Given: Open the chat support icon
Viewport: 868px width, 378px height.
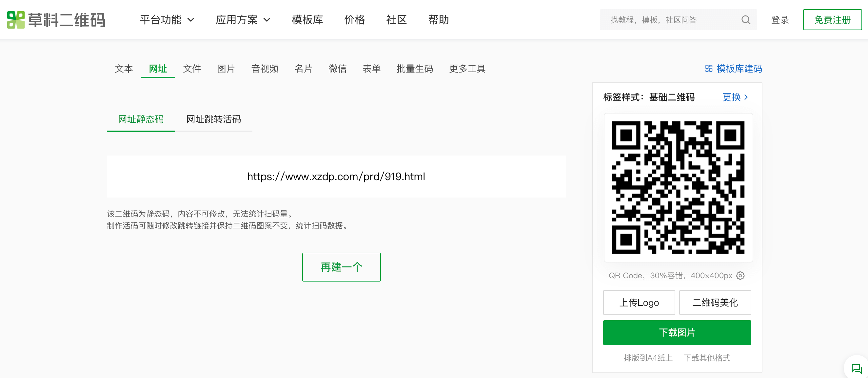Looking at the screenshot, I should click(x=856, y=368).
